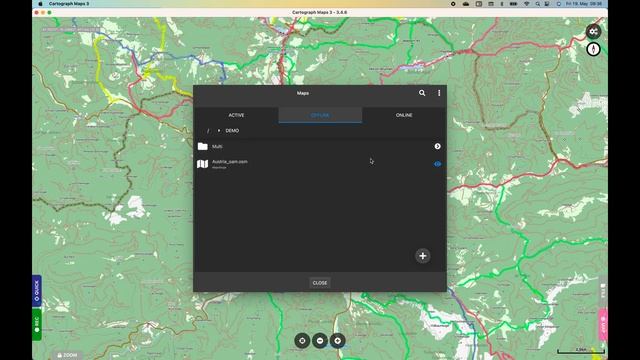Switch to the ONLINE maps tab
This screenshot has height=360, width=640.
pyautogui.click(x=404, y=115)
